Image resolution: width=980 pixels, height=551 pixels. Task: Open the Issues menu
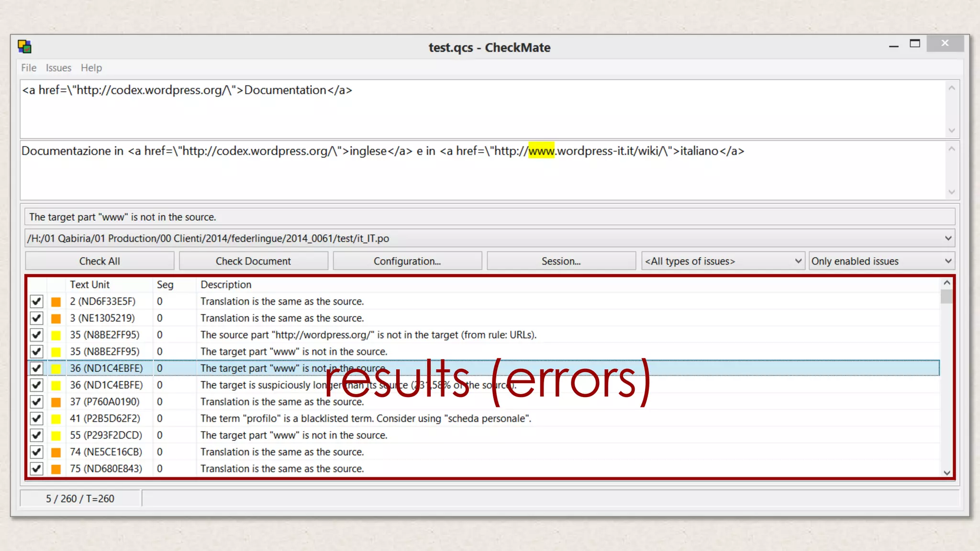point(58,68)
